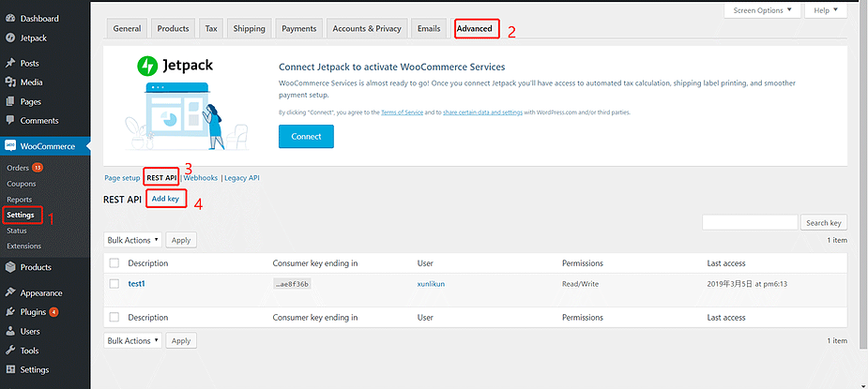Viewport: 868px width, 389px height.
Task: Check the checkbox for test1 key
Action: 114,284
